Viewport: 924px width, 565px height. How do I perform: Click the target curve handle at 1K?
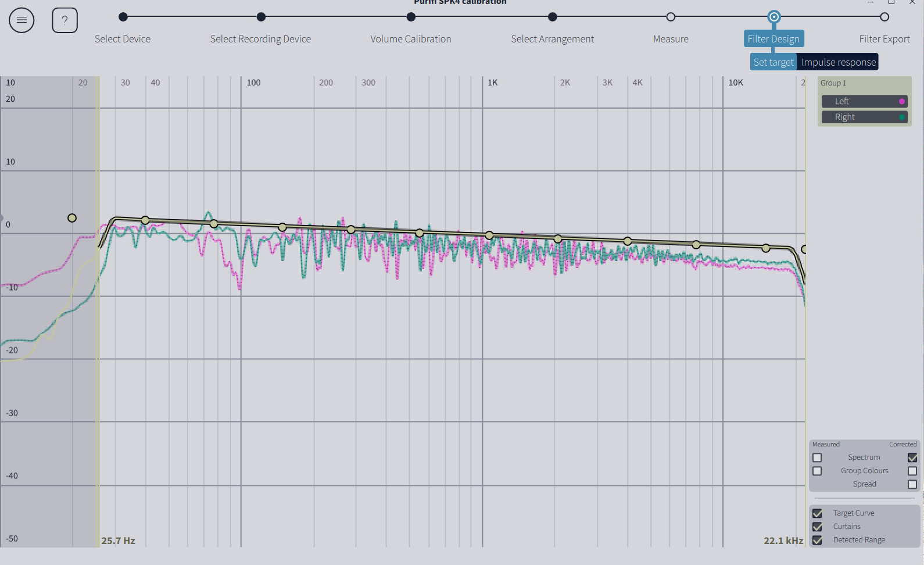pos(489,235)
